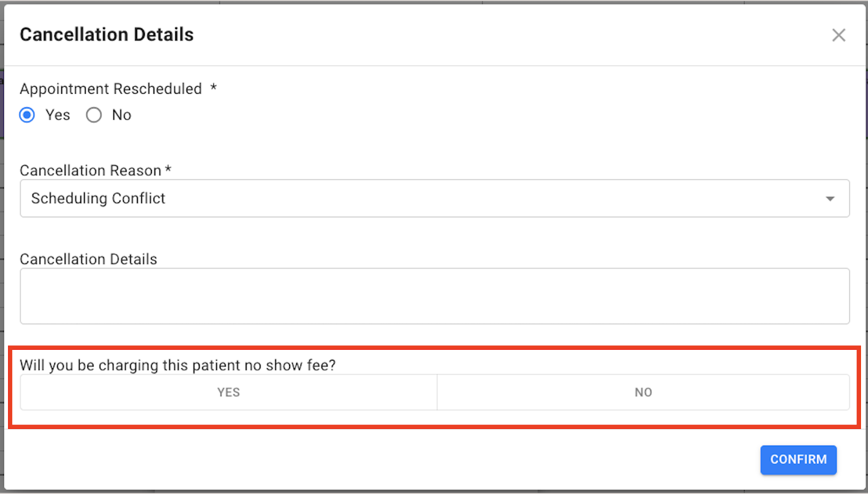Close the Cancellation Details dialog
Image resolution: width=868 pixels, height=494 pixels.
pos(839,35)
